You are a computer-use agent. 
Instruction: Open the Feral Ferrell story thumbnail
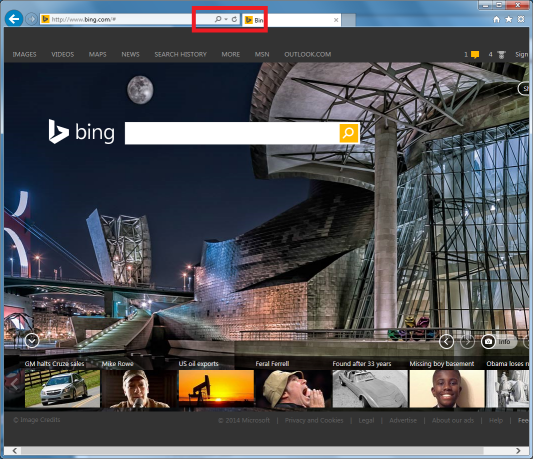[293, 389]
